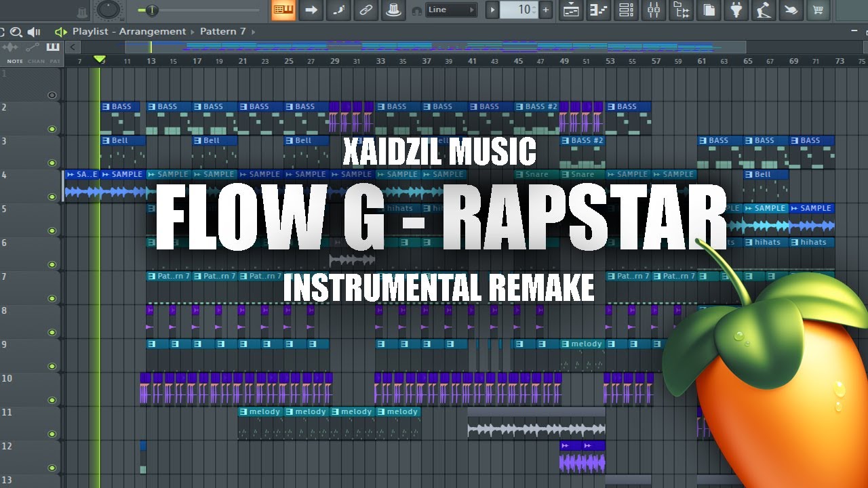Viewport: 868px width, 488px height.
Task: Open the Browser tree icon
Action: pyautogui.click(x=682, y=9)
